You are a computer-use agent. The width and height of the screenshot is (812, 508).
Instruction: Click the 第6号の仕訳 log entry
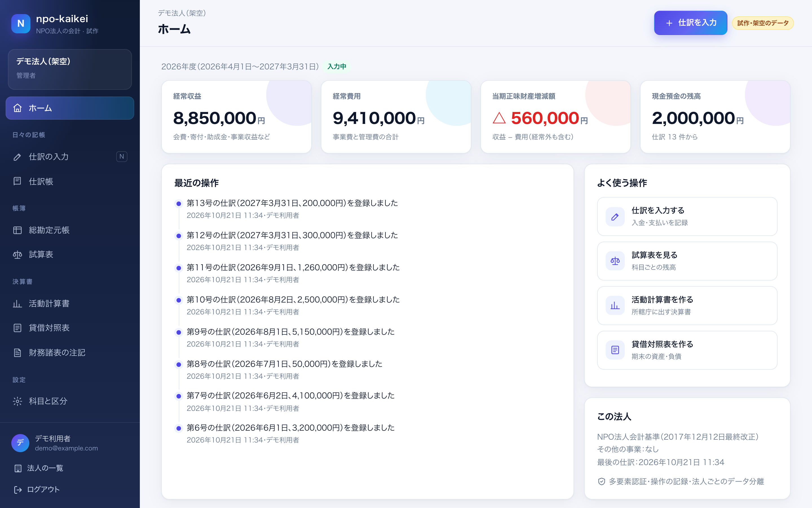(291, 428)
